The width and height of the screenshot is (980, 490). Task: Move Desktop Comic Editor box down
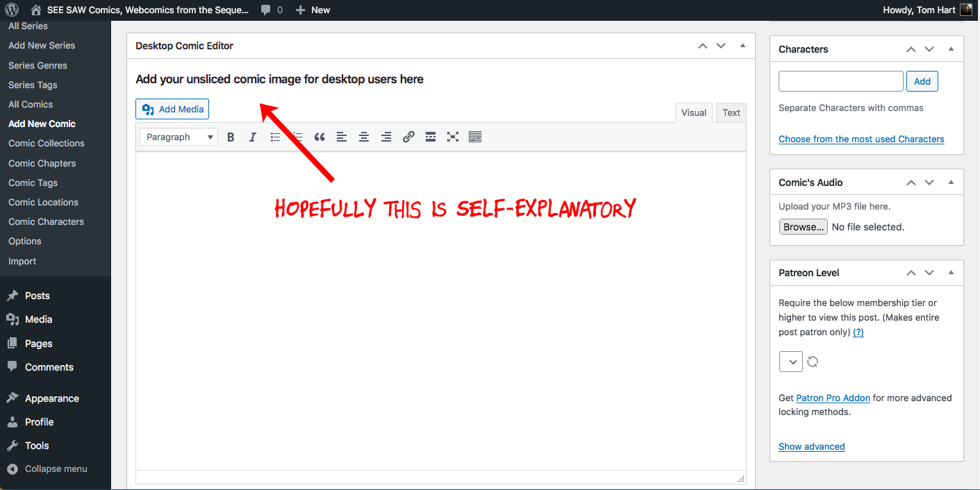[x=721, y=46]
